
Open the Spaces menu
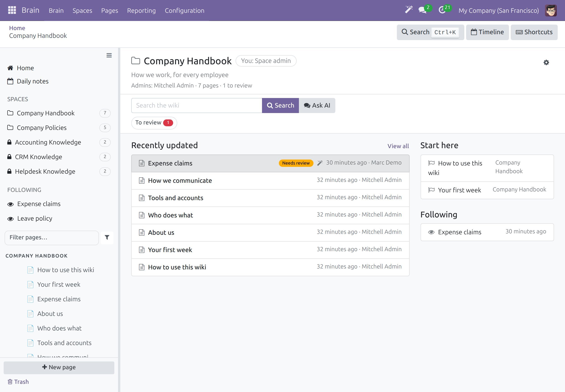point(82,10)
